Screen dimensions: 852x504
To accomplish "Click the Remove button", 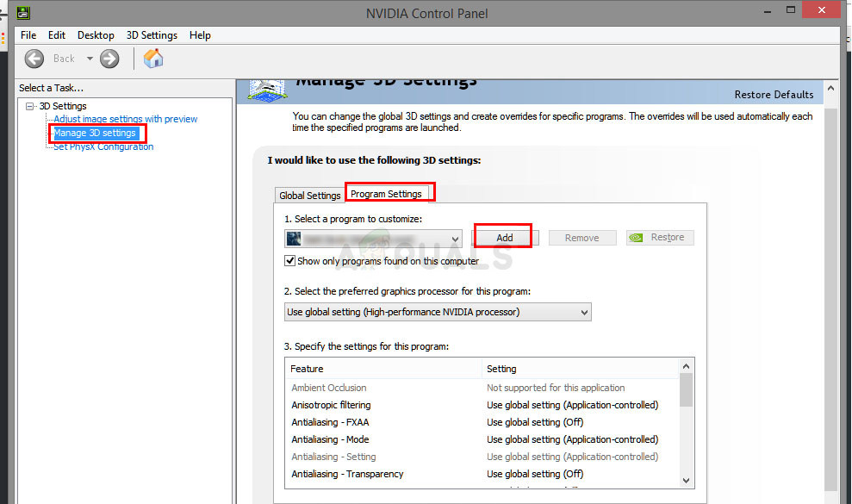I will (x=582, y=238).
